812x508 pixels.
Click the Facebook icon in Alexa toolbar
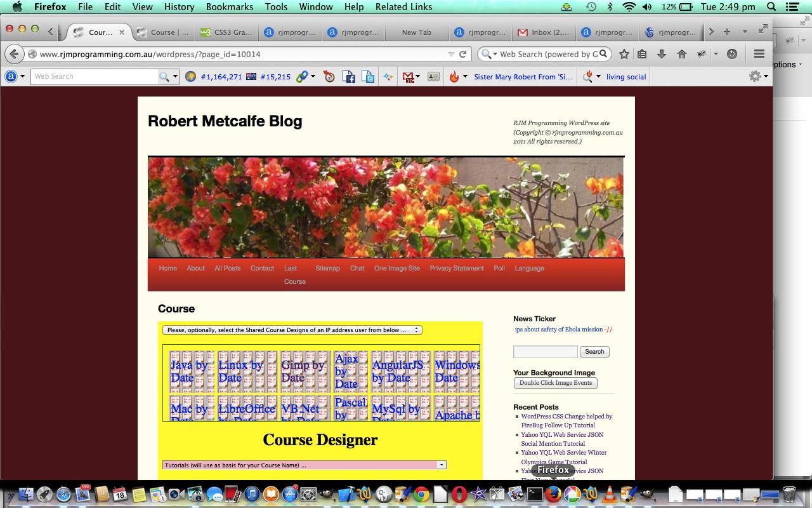(x=348, y=77)
